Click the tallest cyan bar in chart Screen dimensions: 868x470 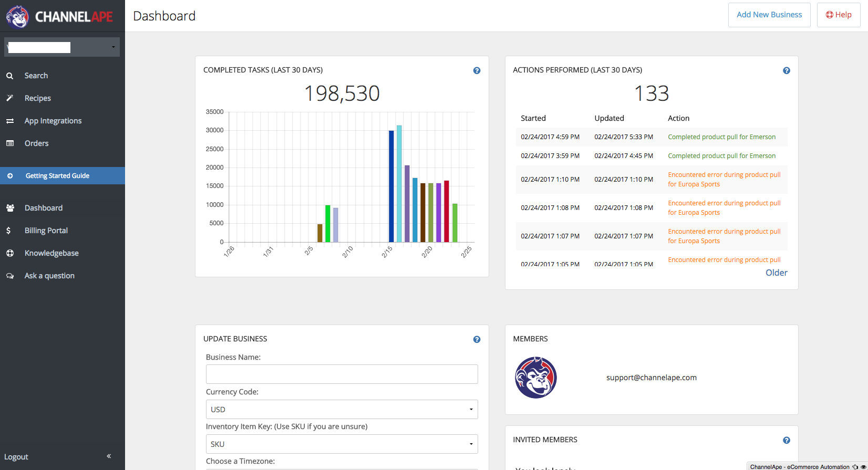pyautogui.click(x=399, y=184)
